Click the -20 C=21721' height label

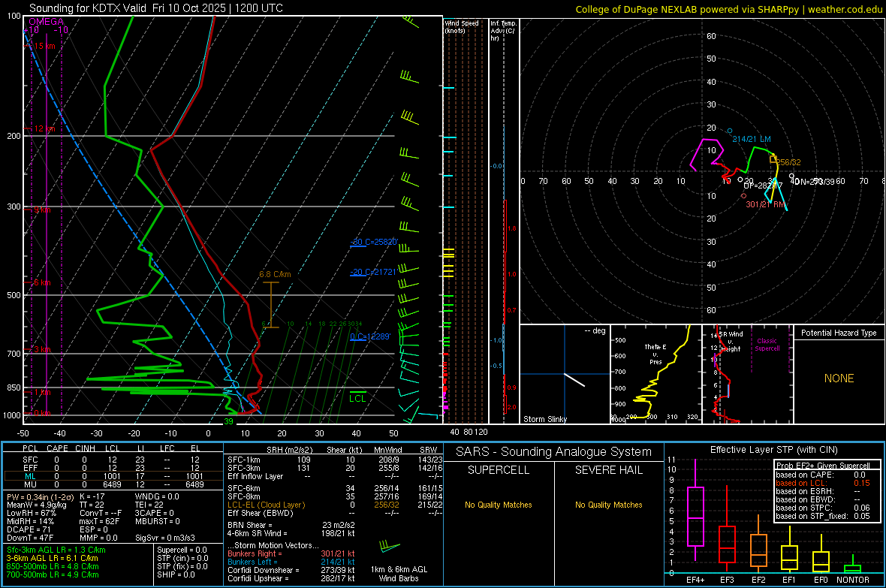[x=373, y=272]
